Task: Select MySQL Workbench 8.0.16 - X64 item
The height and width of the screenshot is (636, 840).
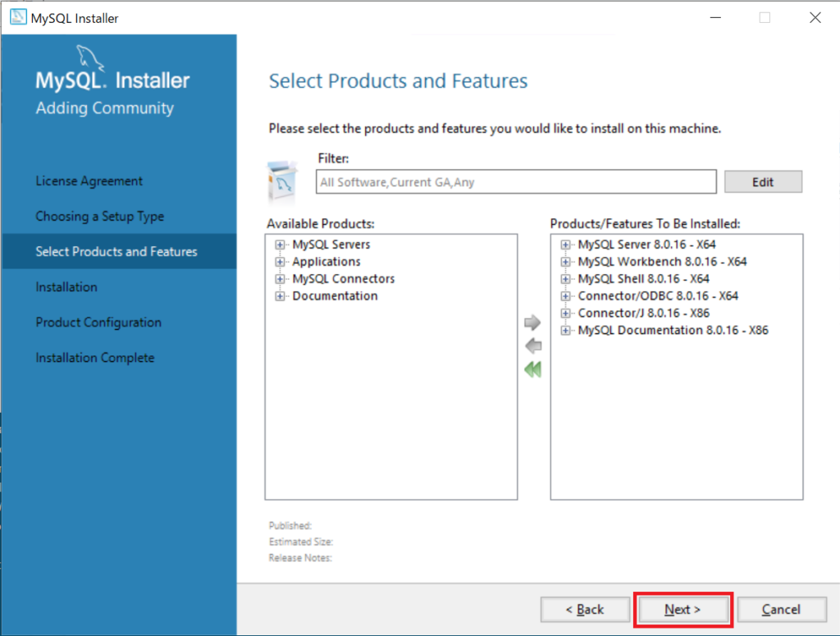Action: pyautogui.click(x=662, y=262)
